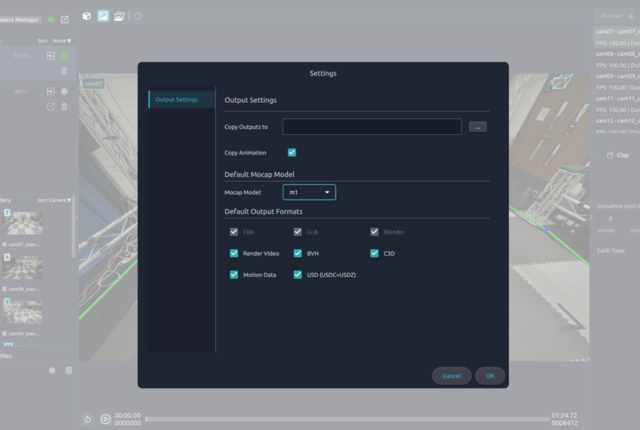Uncheck the USD (USDC+USDZ) checkbox
Image resolution: width=640 pixels, height=430 pixels.
[298, 275]
